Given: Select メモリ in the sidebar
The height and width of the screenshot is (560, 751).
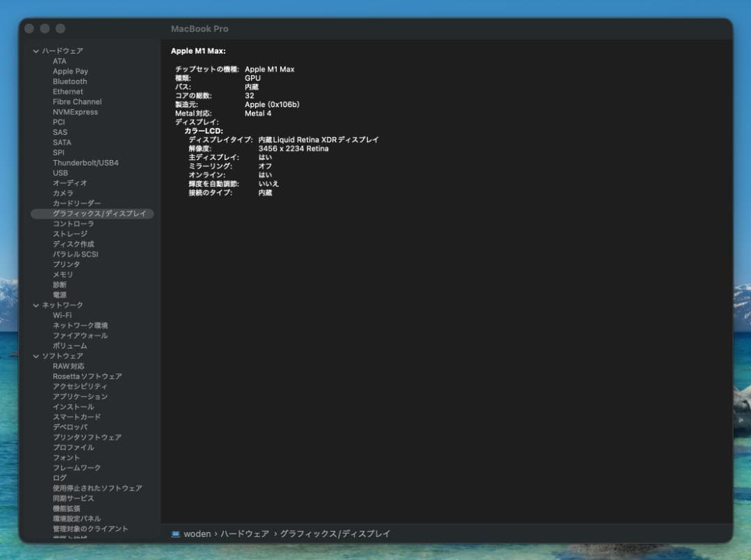Looking at the screenshot, I should click(63, 275).
